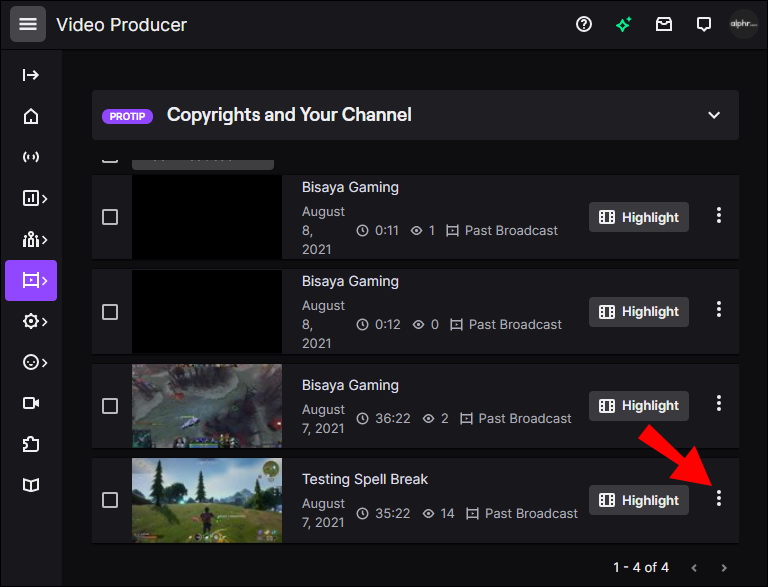The width and height of the screenshot is (768, 587).
Task: Go to the previous page arrow
Action: [694, 568]
